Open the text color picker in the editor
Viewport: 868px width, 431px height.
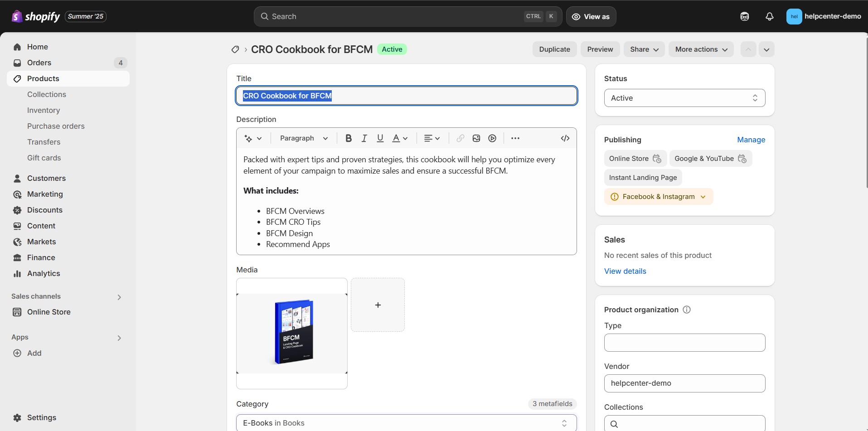pos(399,138)
